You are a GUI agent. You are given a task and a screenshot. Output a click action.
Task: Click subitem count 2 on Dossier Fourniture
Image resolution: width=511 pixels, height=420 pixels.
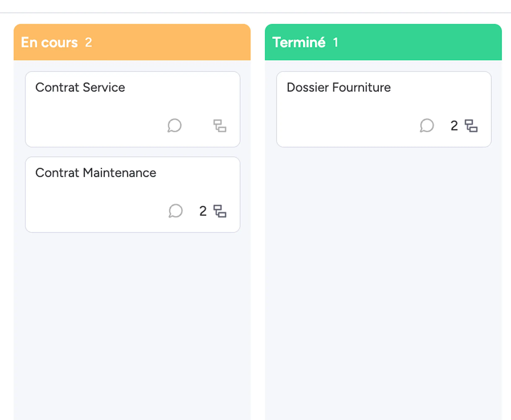[x=454, y=126]
